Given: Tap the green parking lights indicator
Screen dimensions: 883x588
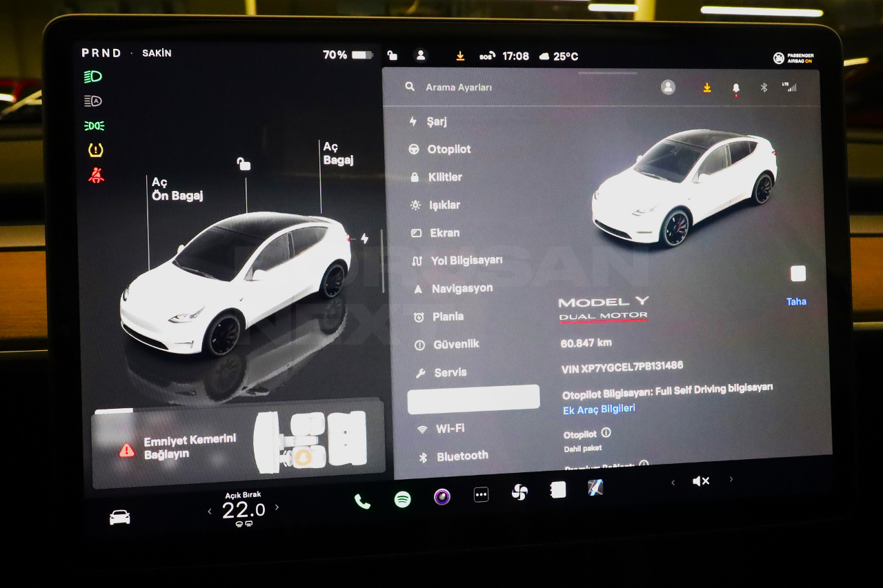Looking at the screenshot, I should [94, 125].
